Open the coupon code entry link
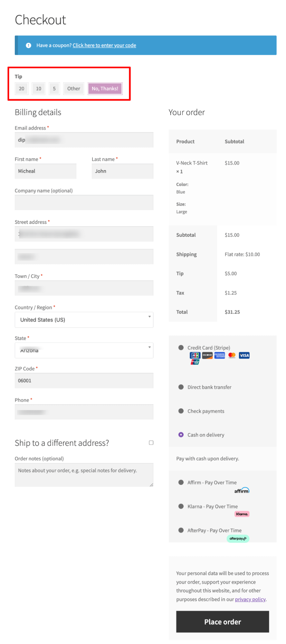The image size is (286, 644). coord(104,45)
